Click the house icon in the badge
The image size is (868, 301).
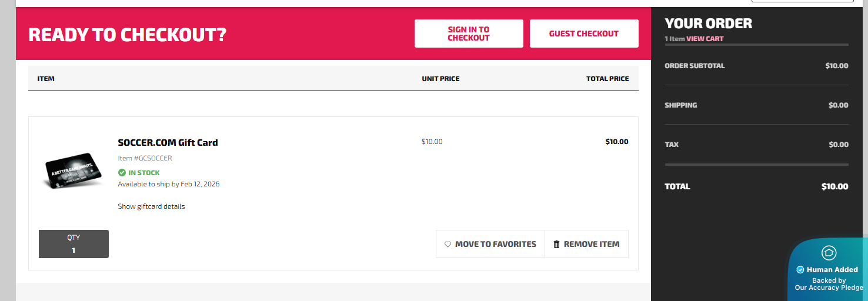point(829,253)
